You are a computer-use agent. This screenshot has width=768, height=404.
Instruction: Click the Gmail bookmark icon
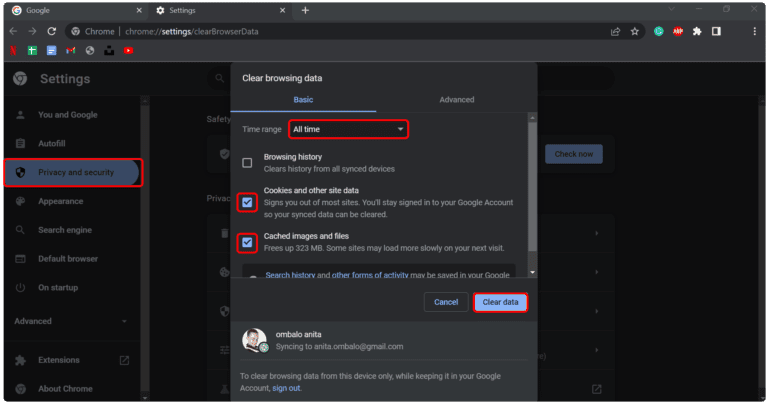(x=70, y=50)
